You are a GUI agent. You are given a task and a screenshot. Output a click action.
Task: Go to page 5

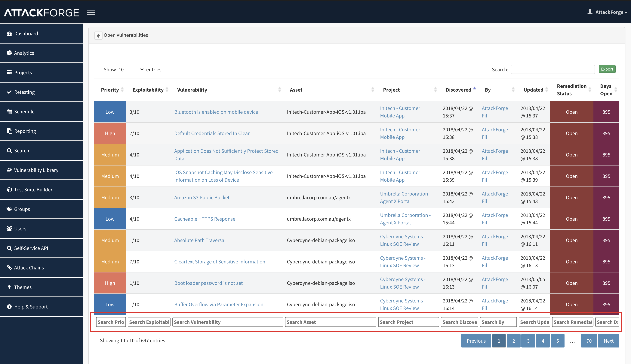pos(557,341)
